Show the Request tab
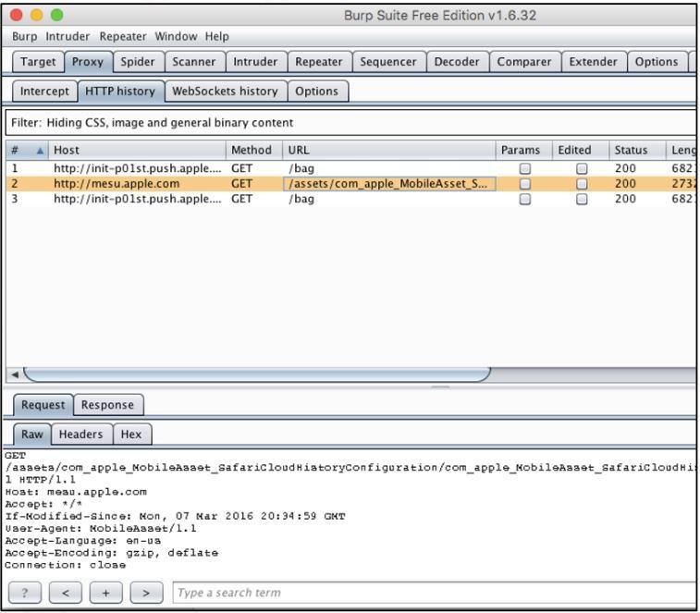The width and height of the screenshot is (700, 613). (x=43, y=405)
